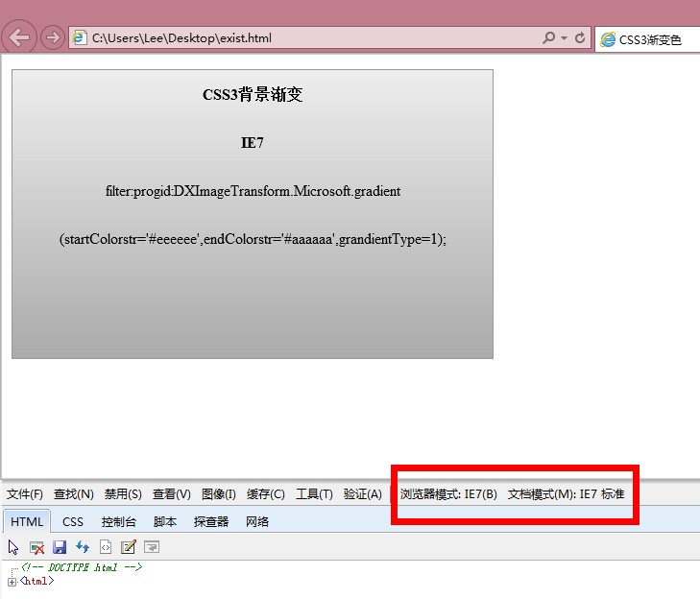Open the 禁用(S) menu
700x599 pixels.
click(123, 494)
